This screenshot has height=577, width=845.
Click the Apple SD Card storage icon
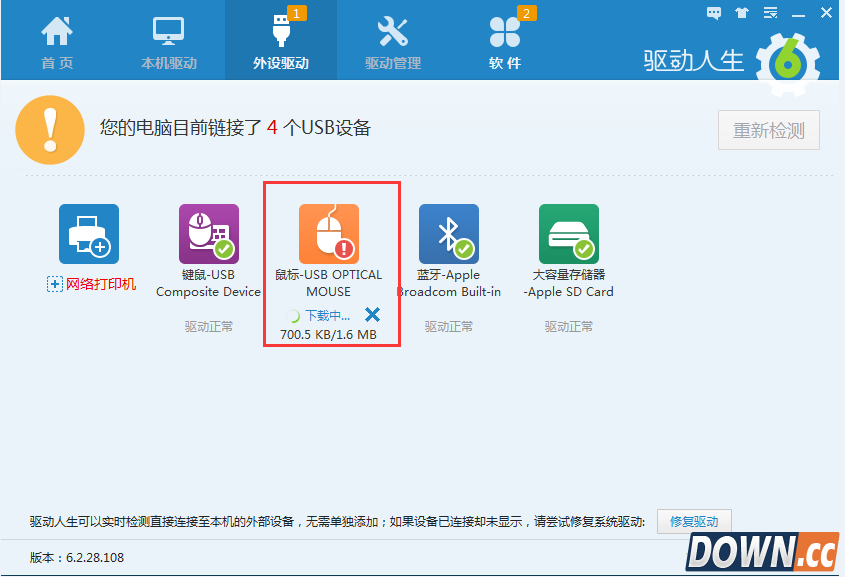570,232
